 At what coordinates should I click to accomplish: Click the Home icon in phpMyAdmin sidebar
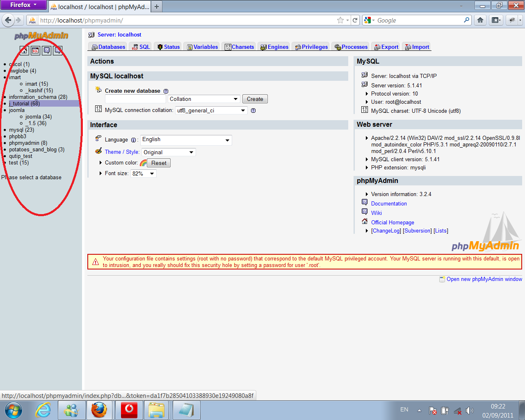click(24, 50)
